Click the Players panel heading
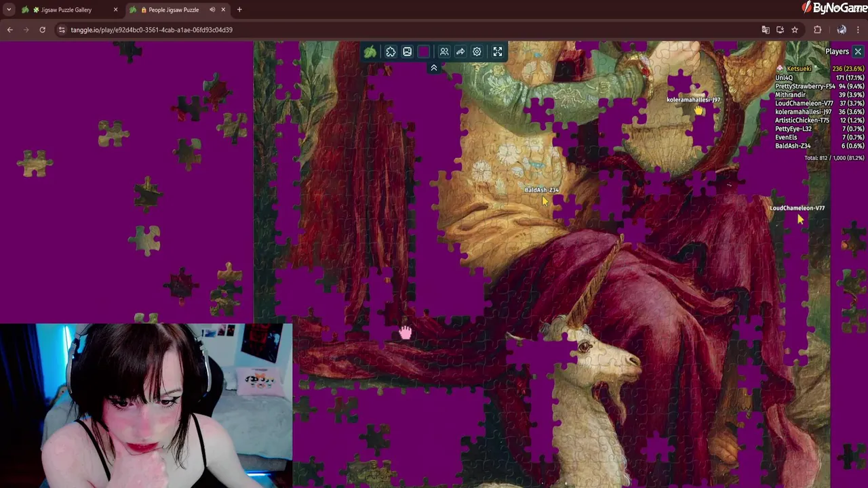 [837, 52]
